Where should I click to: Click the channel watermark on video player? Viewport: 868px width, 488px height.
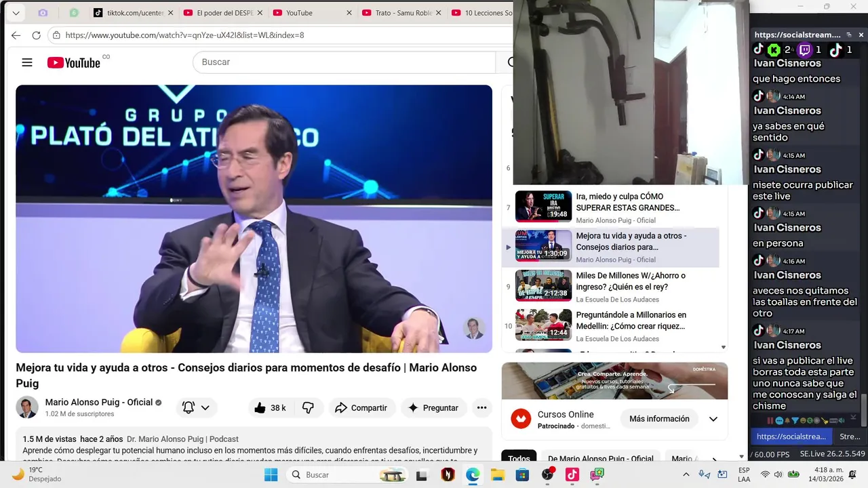tap(474, 329)
